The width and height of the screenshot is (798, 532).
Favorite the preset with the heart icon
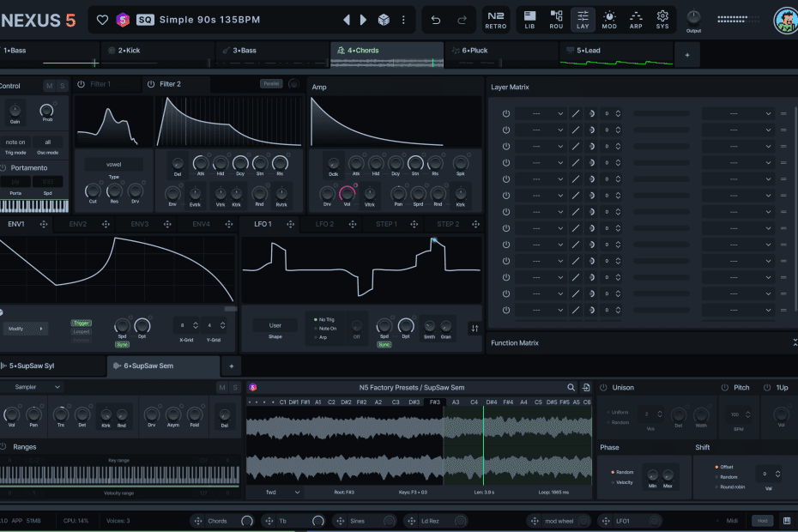pos(103,19)
